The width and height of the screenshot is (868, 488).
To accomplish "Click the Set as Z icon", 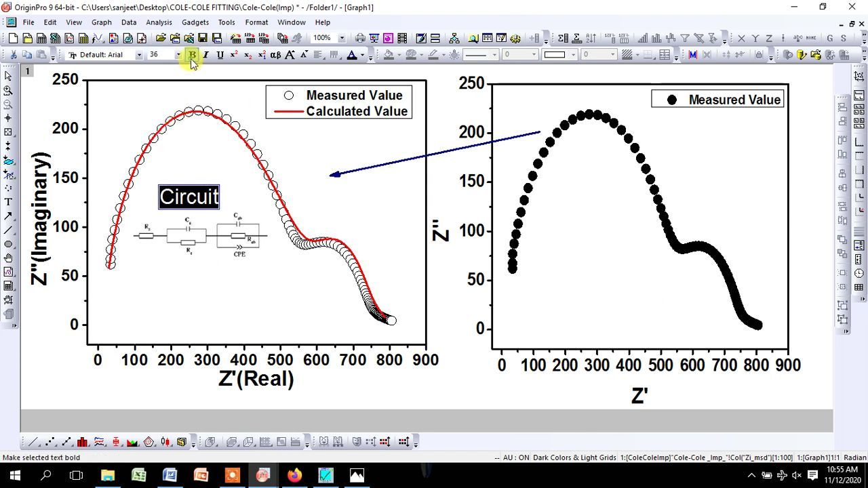I will click(770, 38).
